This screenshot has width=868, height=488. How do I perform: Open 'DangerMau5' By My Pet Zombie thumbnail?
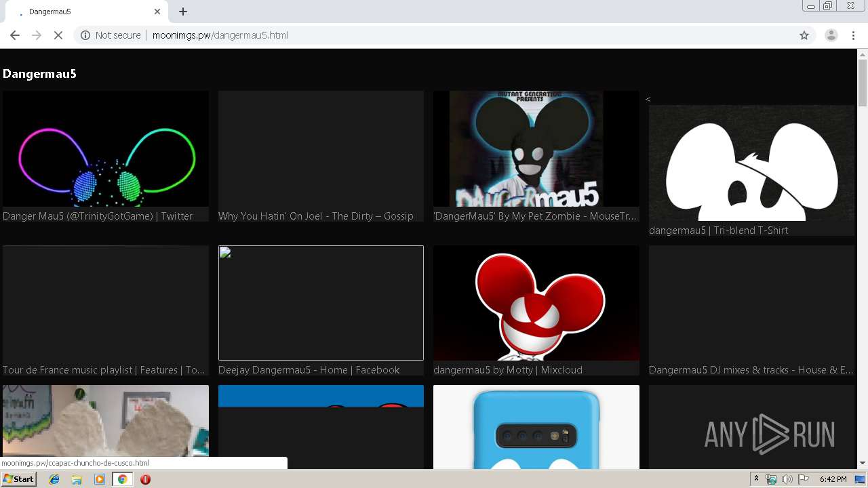(536, 149)
